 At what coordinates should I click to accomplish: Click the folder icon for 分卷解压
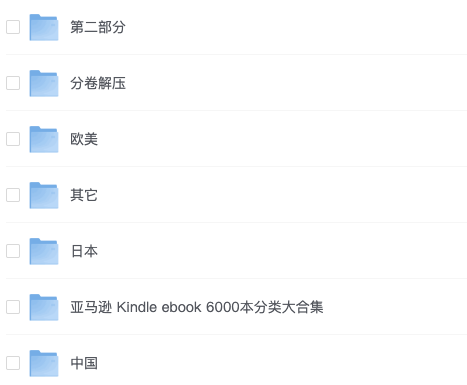(x=44, y=83)
